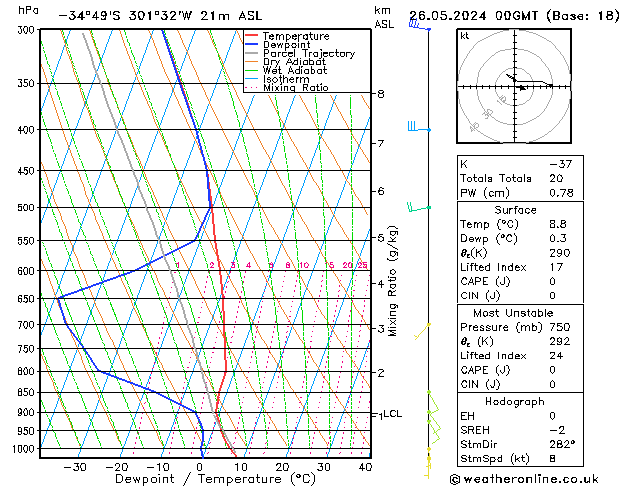Screen dimensions: 629x486
Task: Click the Dewpoint legend entry
Action: pos(287,45)
